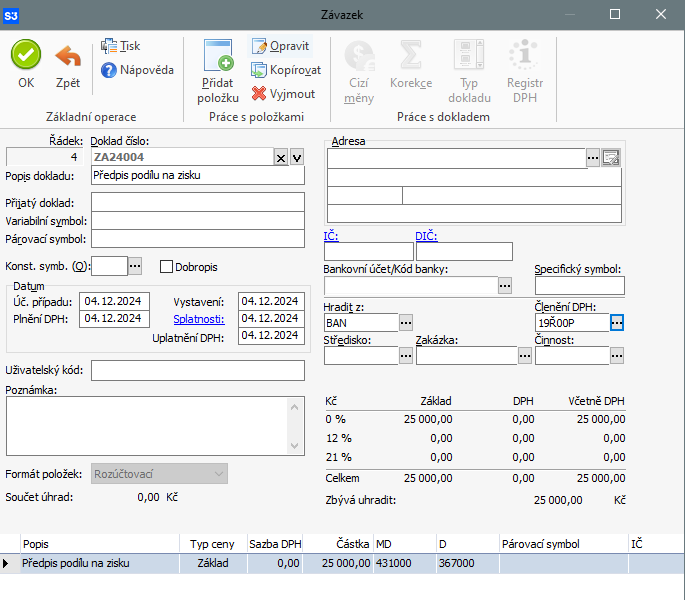
Task: Click Uživatelský kód field
Action: (x=198, y=371)
